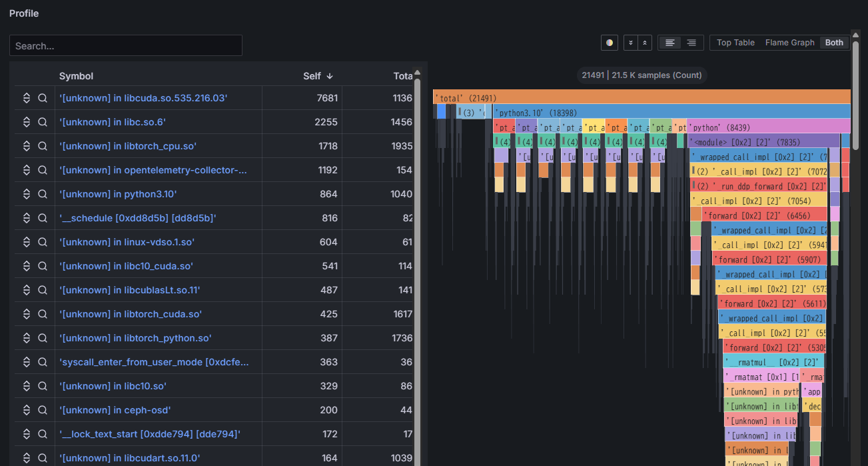Select the Both view option
The width and height of the screenshot is (868, 466).
click(834, 43)
